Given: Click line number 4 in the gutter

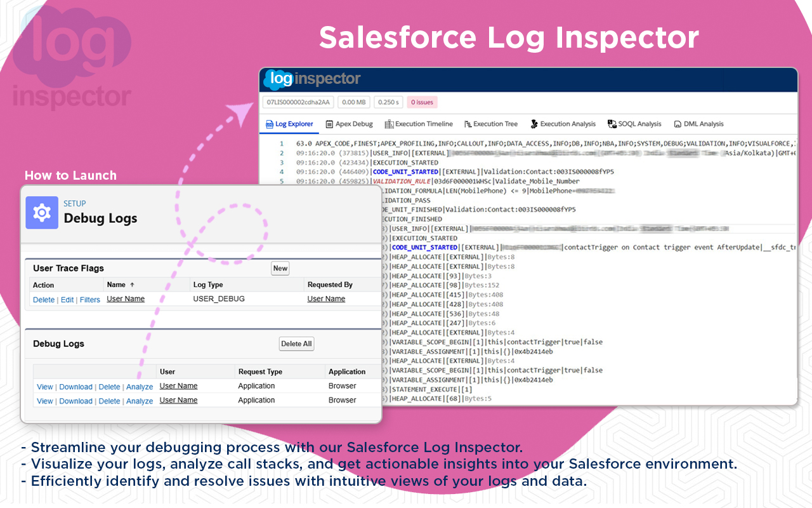Looking at the screenshot, I should 282,171.
